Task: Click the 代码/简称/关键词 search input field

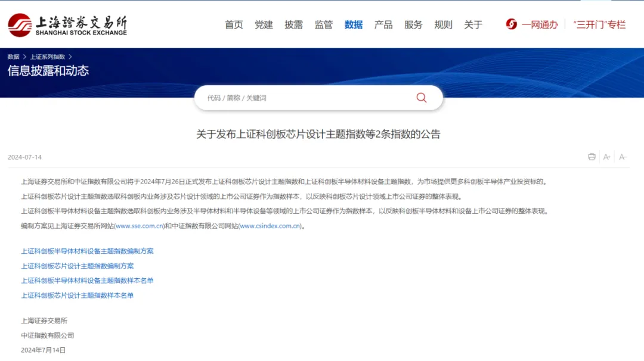Action: click(268, 98)
